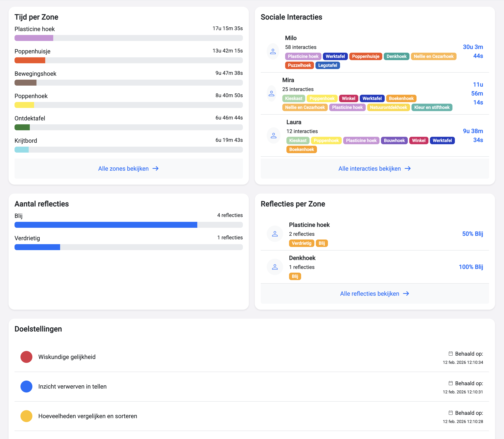Select the Legotafel tag under Milo
The width and height of the screenshot is (504, 439).
tap(328, 65)
